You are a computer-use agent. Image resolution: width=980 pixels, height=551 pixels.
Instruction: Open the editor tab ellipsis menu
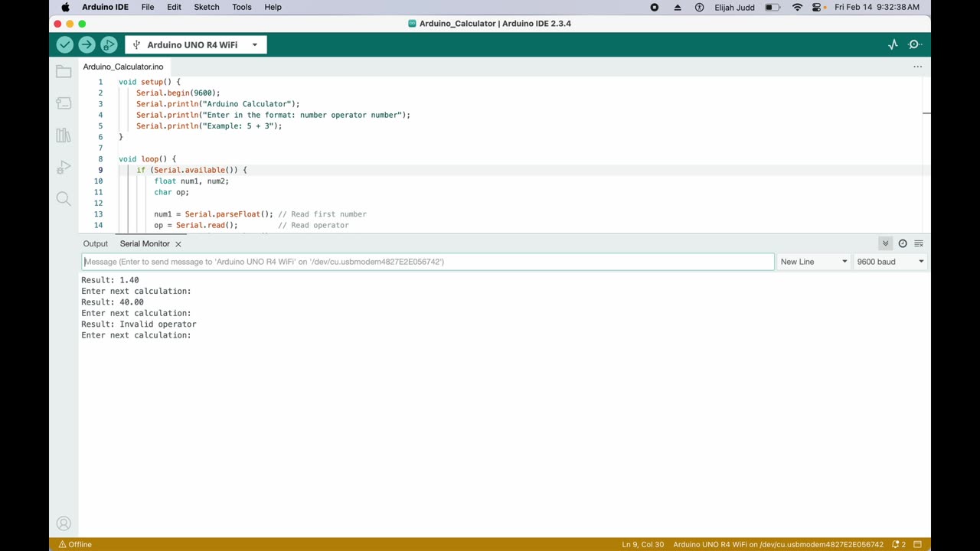click(x=917, y=67)
